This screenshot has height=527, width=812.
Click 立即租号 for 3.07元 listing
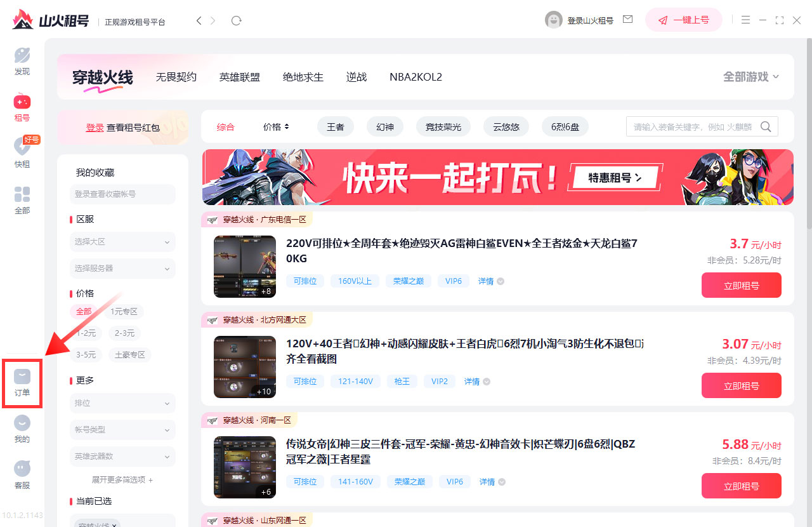tap(742, 385)
